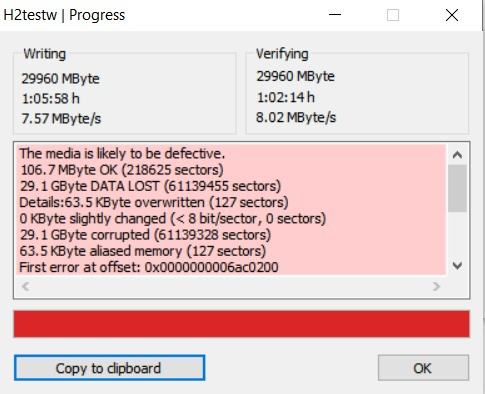Click the red progress bar
The image size is (485, 394).
pos(242,324)
